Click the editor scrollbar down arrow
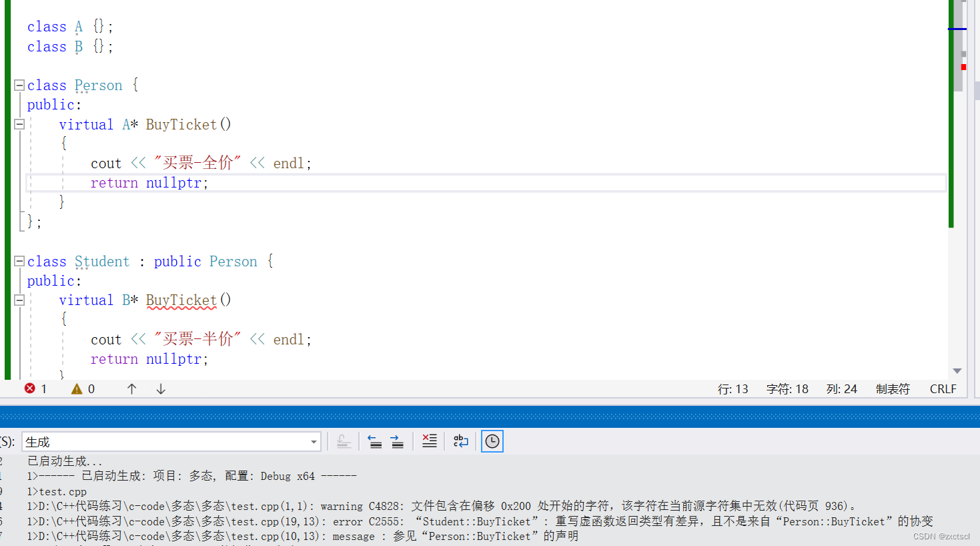Viewport: 980px width, 546px height. [x=957, y=371]
